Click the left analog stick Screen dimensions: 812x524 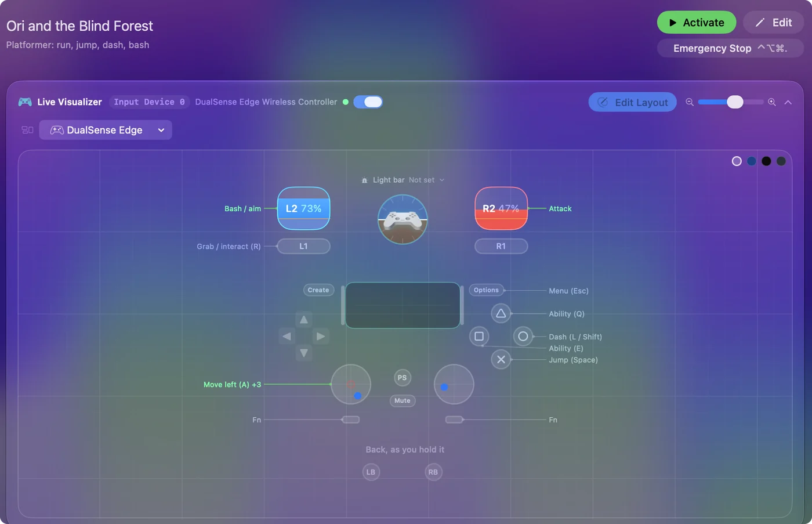coord(351,384)
